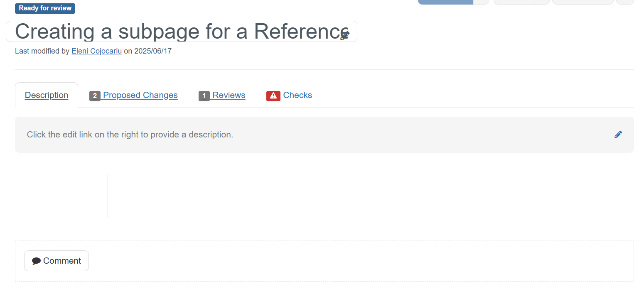Click the gray '2' badge on Proposed Changes
Viewport: 644px width, 289px height.
[x=95, y=96]
